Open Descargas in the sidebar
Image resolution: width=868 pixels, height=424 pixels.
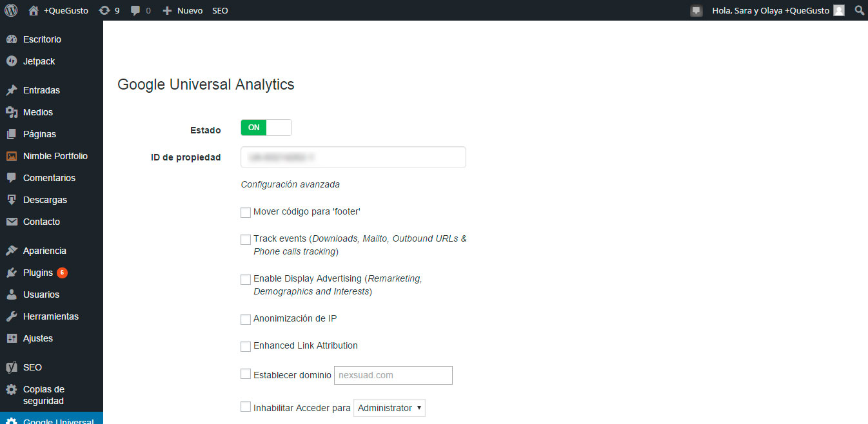(x=45, y=200)
